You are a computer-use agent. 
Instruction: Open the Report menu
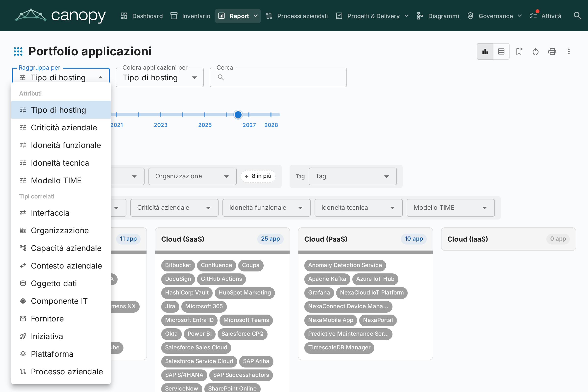pos(238,16)
